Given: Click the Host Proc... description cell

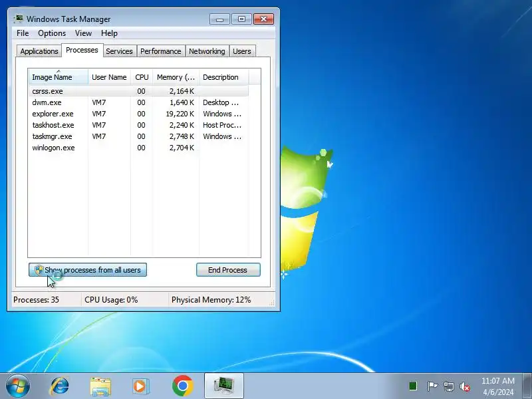Looking at the screenshot, I should (222, 125).
